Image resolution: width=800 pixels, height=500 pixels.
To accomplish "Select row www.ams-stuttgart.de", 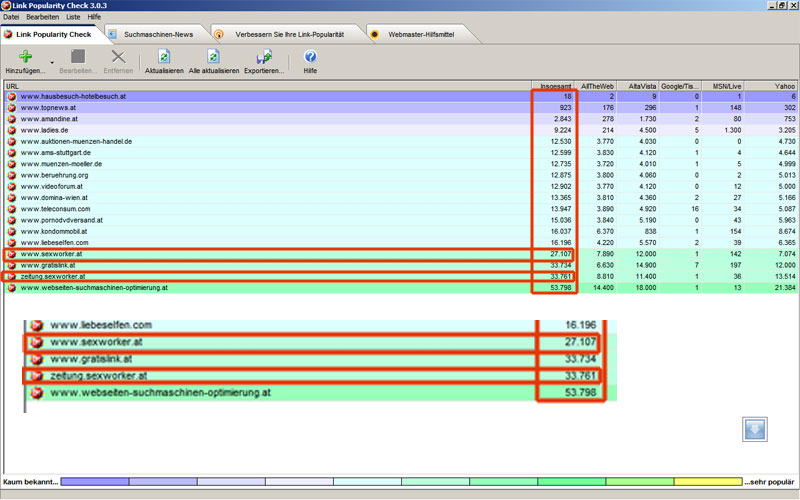I will pyautogui.click(x=401, y=153).
